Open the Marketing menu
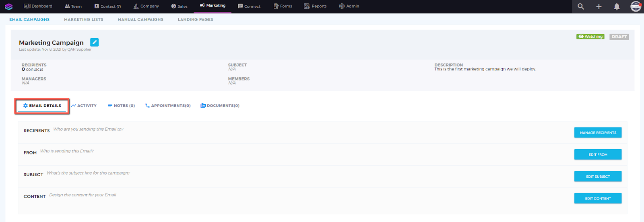Viewport: 644px width, 222px height. tap(213, 6)
